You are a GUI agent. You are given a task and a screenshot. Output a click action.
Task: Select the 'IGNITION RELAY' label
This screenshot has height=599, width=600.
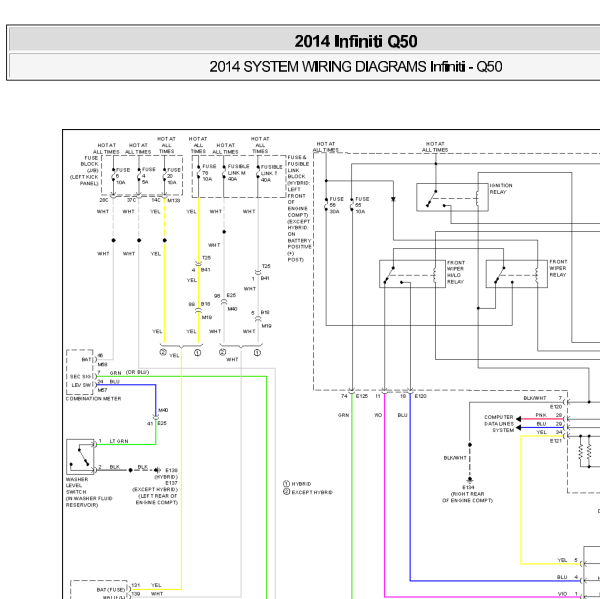click(501, 189)
